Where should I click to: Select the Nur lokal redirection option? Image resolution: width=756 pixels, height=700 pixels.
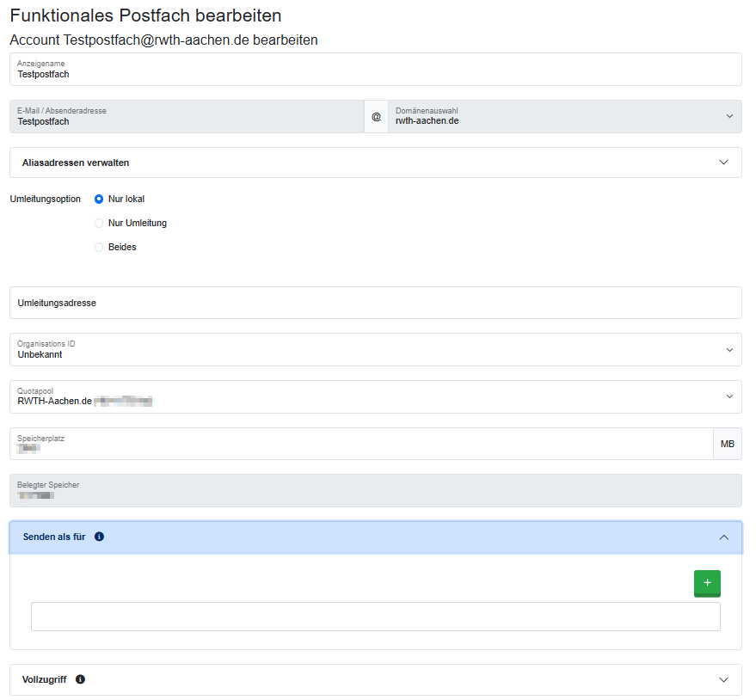99,199
